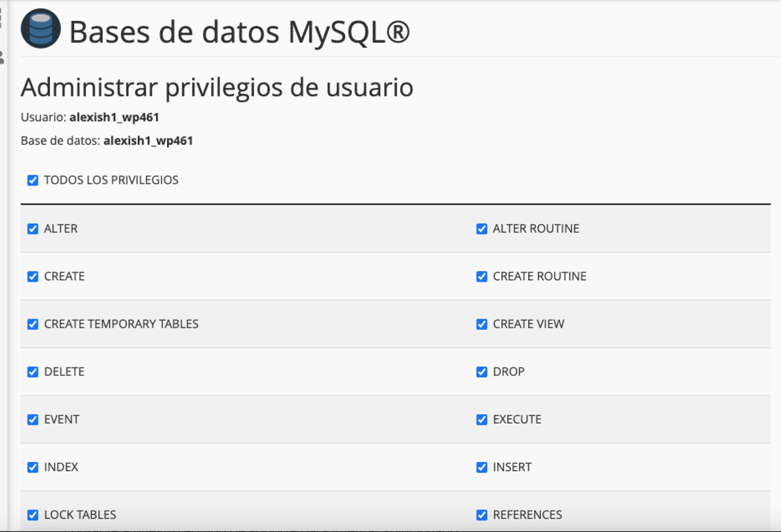Toggle the CREATE ROUTINE checkbox
The image size is (781, 532).
[482, 276]
